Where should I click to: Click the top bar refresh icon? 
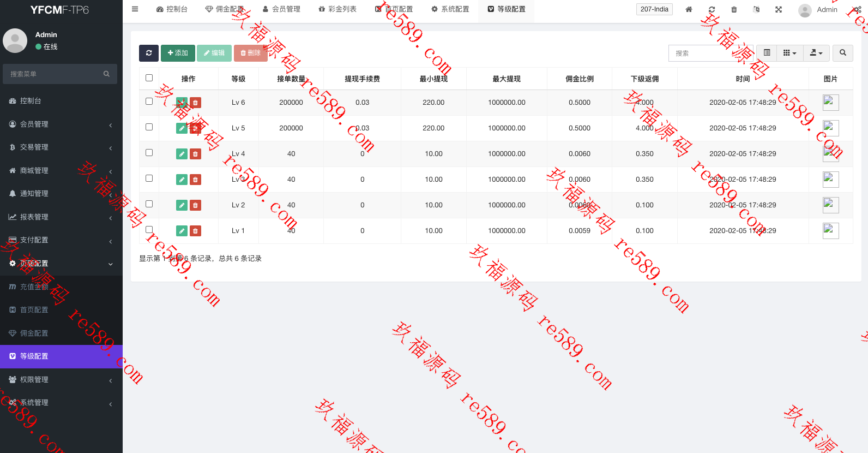click(x=712, y=9)
